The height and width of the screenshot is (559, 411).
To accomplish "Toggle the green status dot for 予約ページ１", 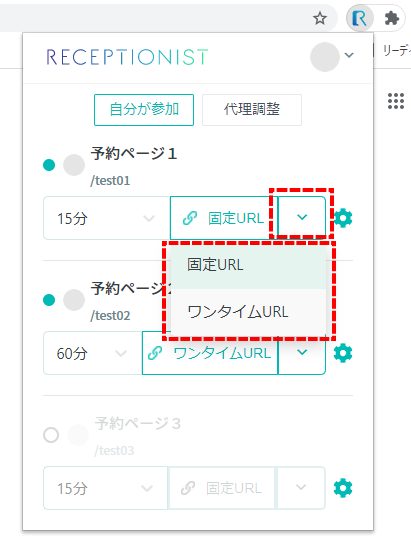I will click(49, 165).
